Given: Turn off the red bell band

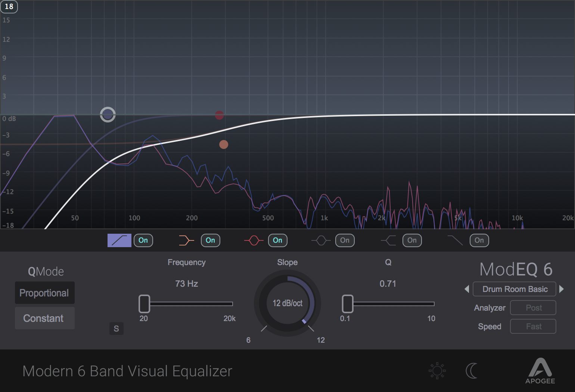Looking at the screenshot, I should 277,240.
